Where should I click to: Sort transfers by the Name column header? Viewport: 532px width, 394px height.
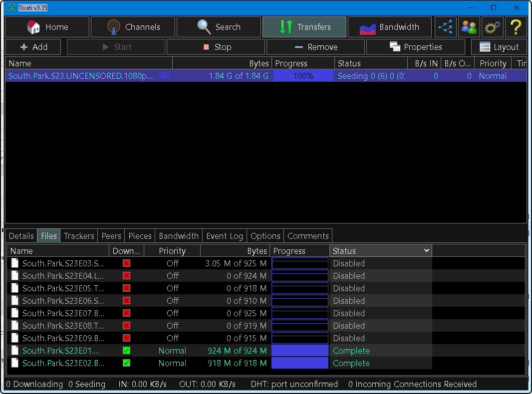[x=89, y=63]
